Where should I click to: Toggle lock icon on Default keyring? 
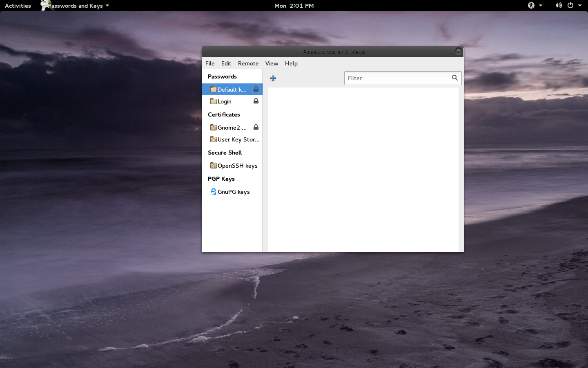coord(256,89)
